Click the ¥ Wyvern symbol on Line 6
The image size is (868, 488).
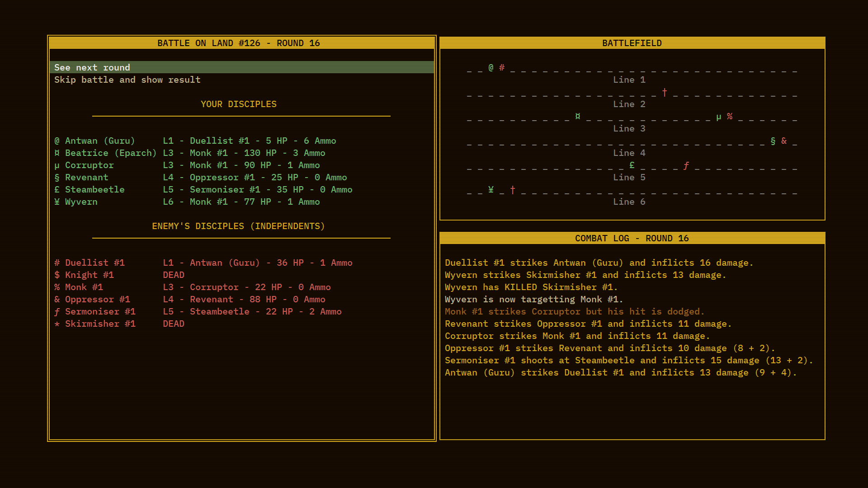pos(491,189)
